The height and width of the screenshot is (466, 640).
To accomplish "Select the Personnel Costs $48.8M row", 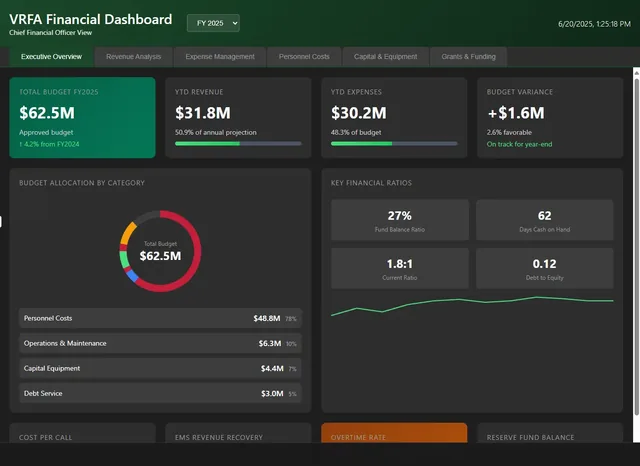I will 160,318.
